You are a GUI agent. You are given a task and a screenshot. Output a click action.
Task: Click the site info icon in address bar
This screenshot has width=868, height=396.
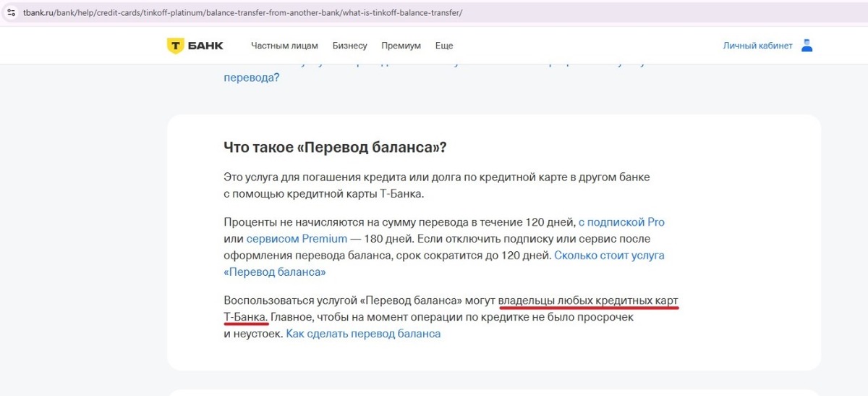tap(12, 13)
